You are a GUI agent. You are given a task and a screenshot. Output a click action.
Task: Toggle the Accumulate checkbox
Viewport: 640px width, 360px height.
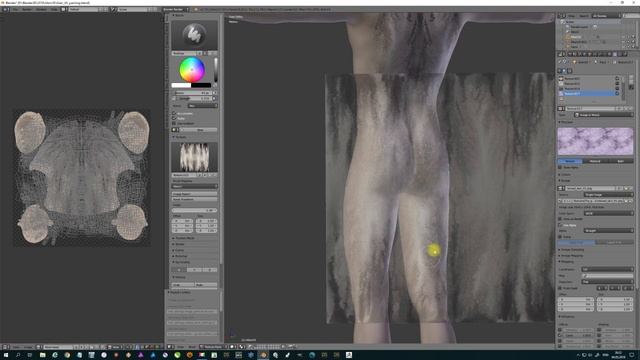(x=174, y=113)
